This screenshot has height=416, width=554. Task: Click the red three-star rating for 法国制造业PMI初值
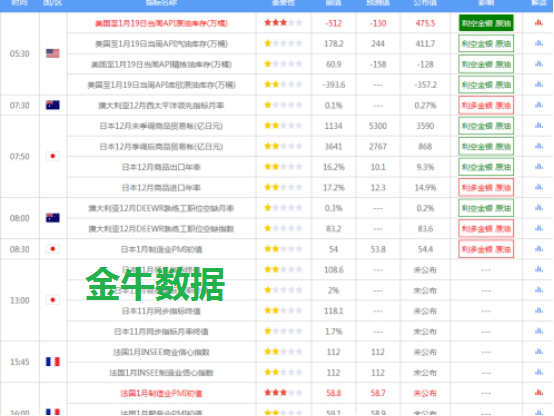(x=283, y=392)
